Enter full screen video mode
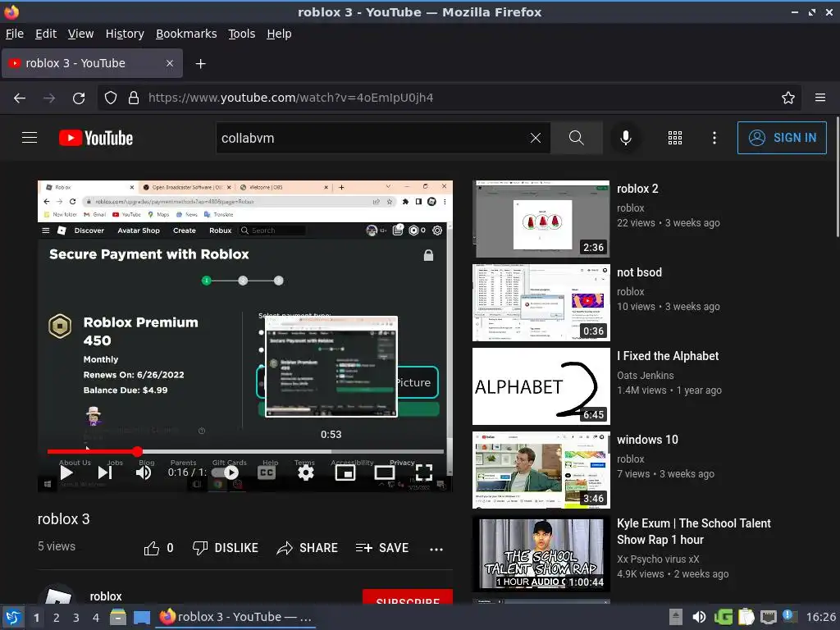This screenshot has width=840, height=630. (424, 472)
